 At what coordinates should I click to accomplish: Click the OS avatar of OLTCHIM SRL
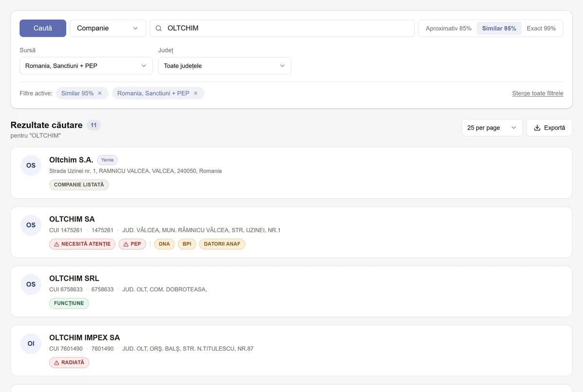click(31, 284)
